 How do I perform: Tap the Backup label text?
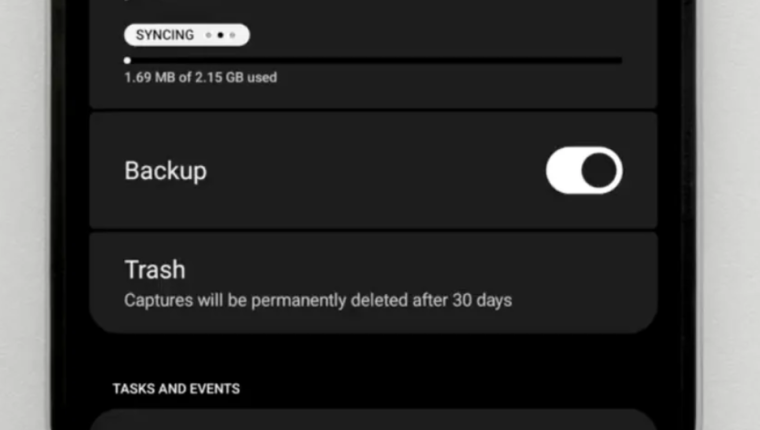[x=165, y=171]
